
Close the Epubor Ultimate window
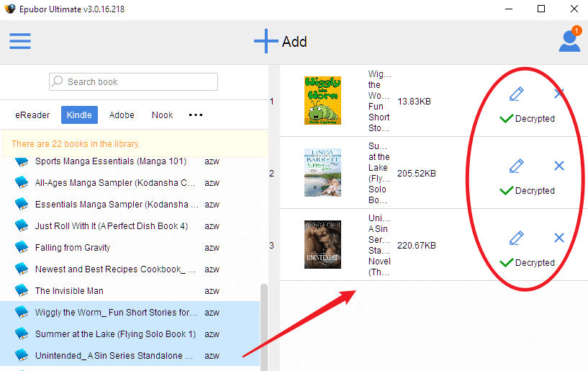574,9
